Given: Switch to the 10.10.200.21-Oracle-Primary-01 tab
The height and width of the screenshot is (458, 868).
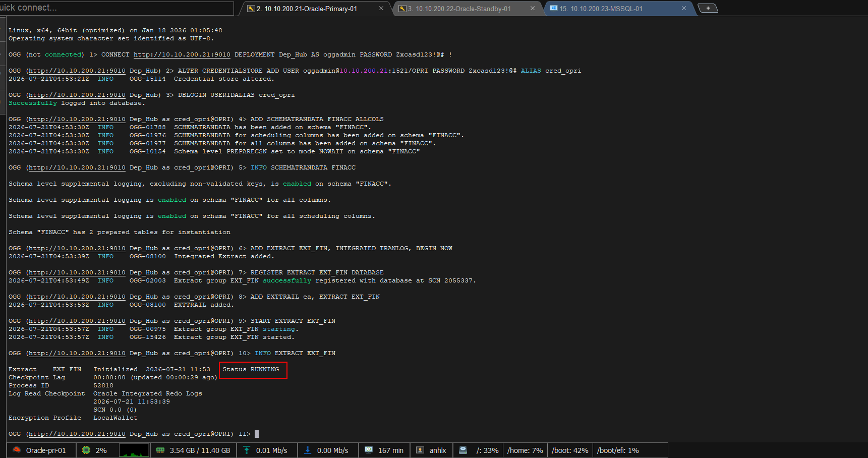Looking at the screenshot, I should coord(307,9).
